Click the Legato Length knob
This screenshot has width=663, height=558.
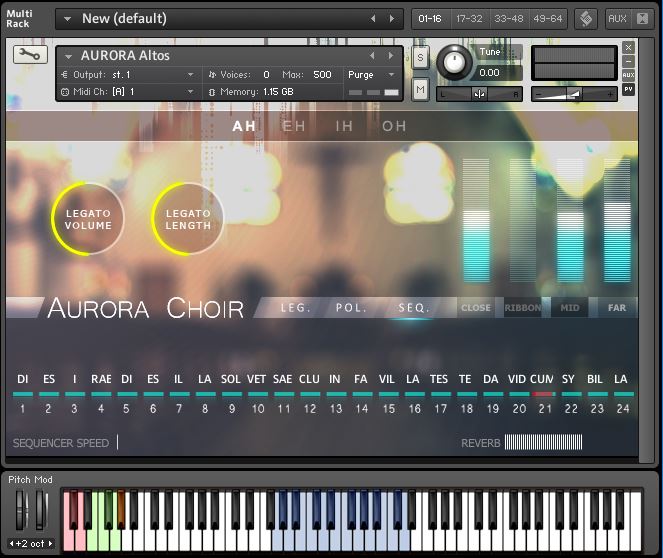188,219
